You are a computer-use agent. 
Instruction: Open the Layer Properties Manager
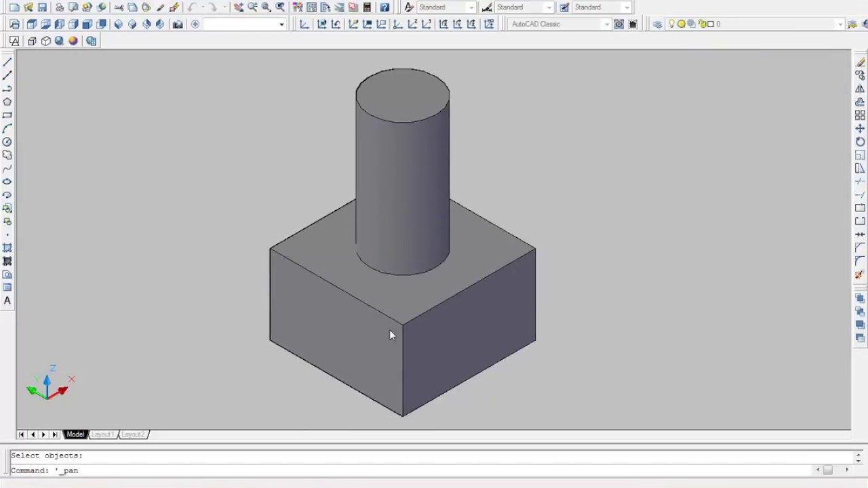coord(657,24)
